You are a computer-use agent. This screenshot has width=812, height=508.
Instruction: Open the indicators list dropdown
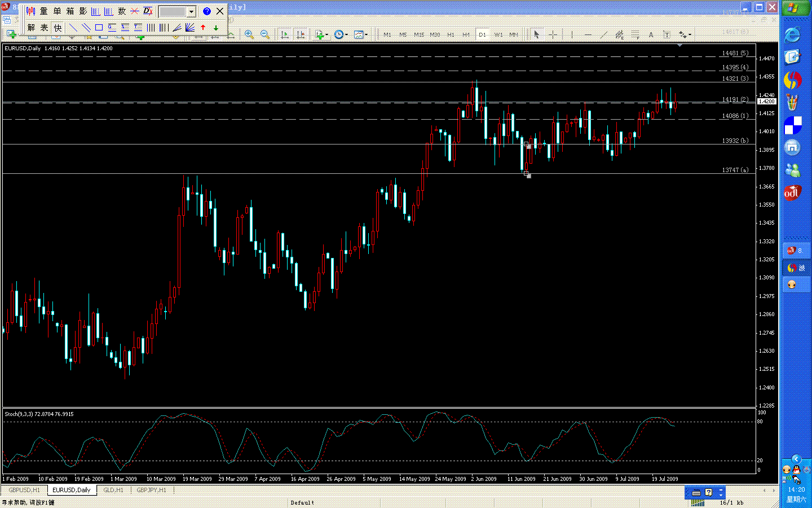(321, 34)
